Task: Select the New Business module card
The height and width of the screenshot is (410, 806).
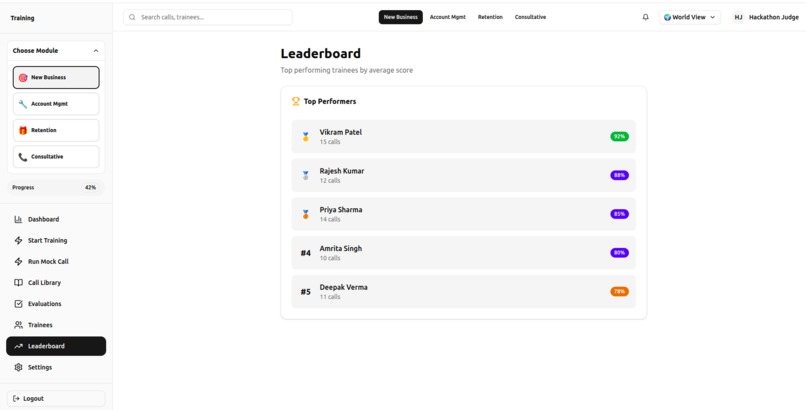Action: click(x=56, y=78)
